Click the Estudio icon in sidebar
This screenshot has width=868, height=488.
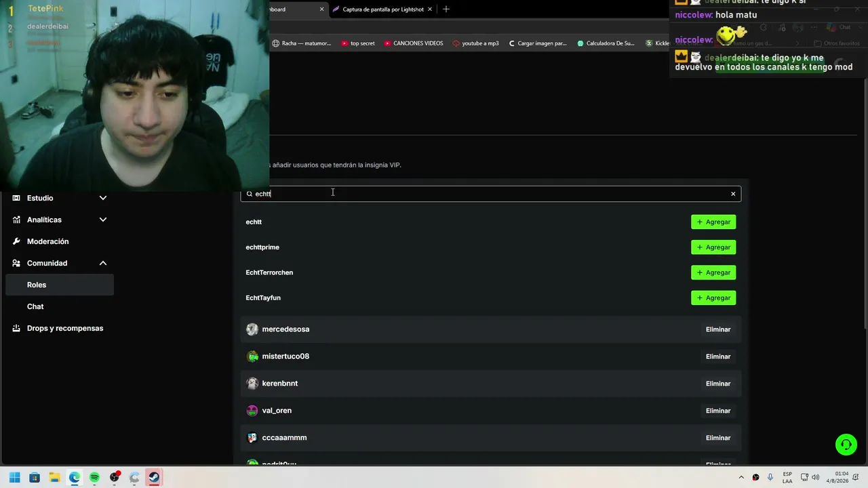point(16,198)
